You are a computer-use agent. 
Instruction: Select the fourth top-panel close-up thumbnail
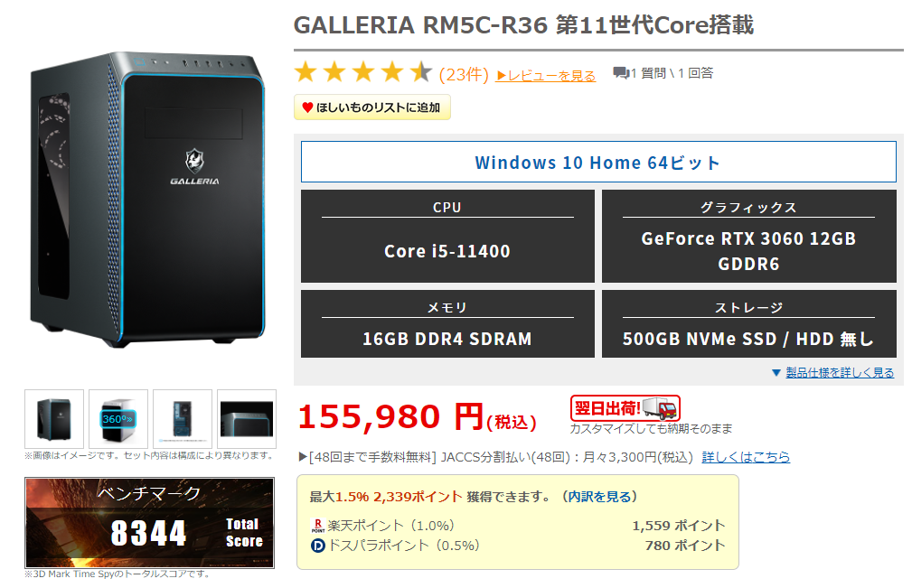pos(247,419)
